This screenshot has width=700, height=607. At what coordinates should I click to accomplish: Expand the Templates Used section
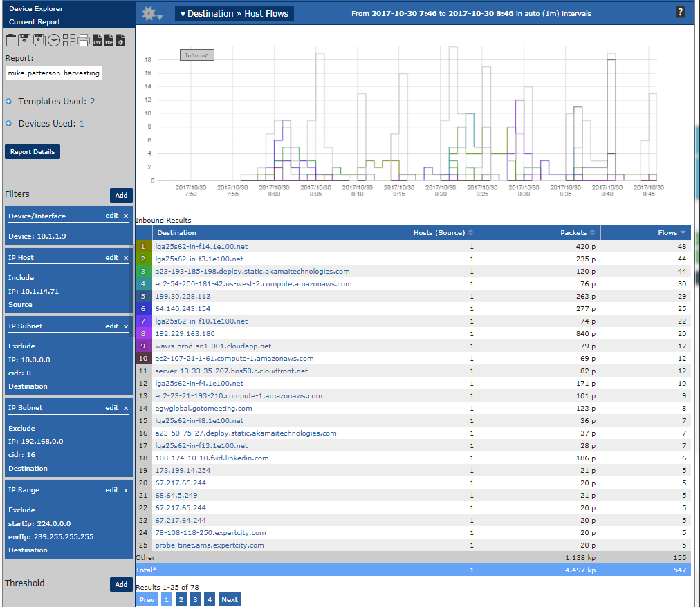[x=9, y=102]
